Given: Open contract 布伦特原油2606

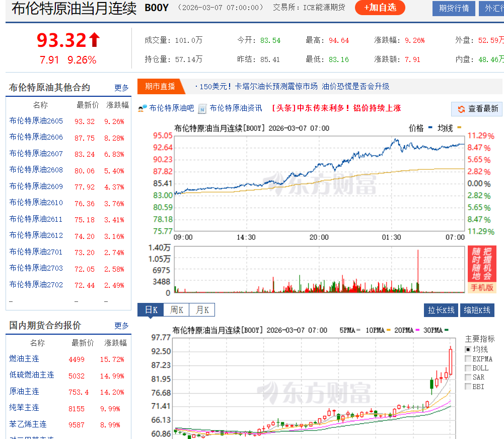Looking at the screenshot, I should (x=36, y=137).
